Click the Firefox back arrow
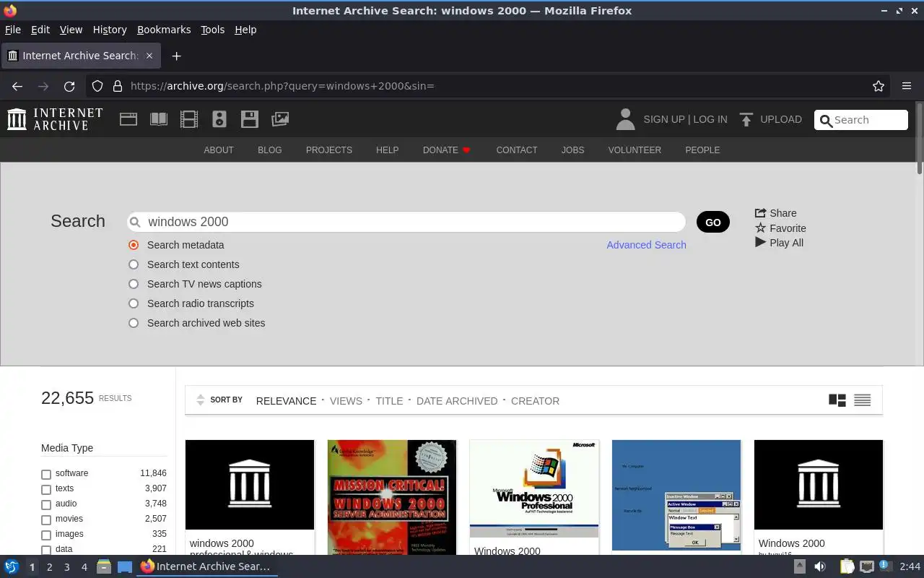The image size is (924, 578). (17, 86)
